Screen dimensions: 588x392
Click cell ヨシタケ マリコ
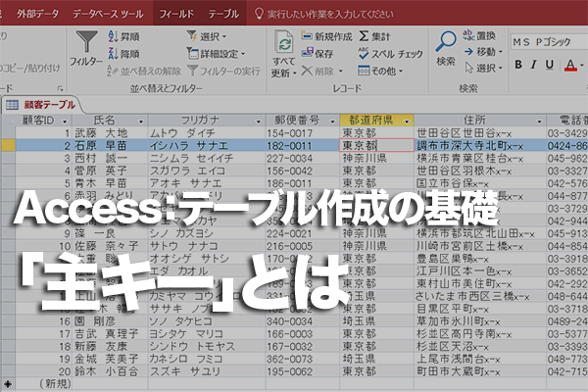coord(207,334)
